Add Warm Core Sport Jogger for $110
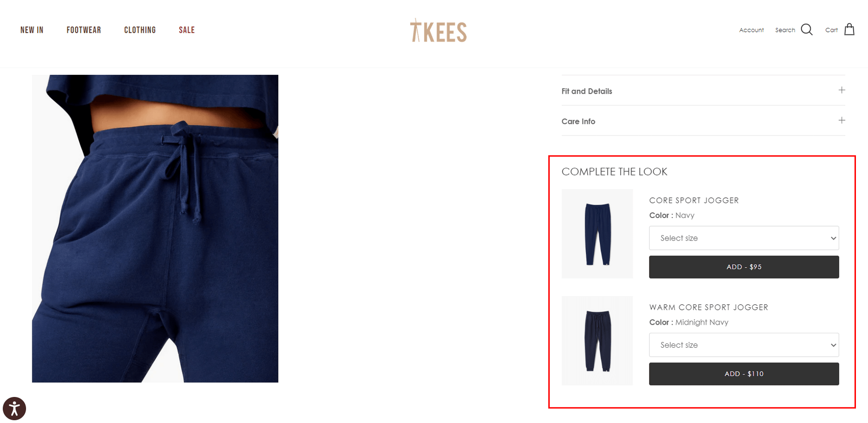Image resolution: width=868 pixels, height=423 pixels. [x=744, y=374]
